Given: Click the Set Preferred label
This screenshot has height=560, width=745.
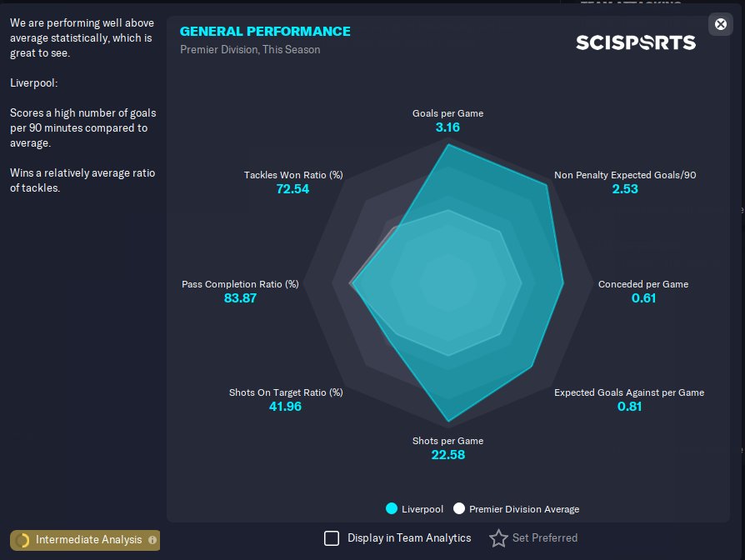Looking at the screenshot, I should [545, 538].
